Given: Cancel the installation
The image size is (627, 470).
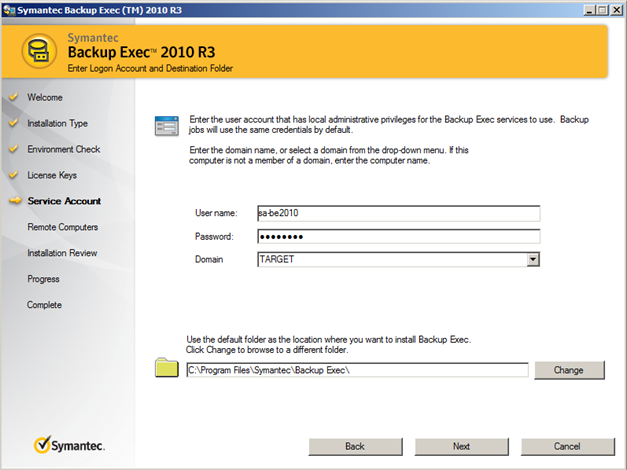Looking at the screenshot, I should click(567, 446).
